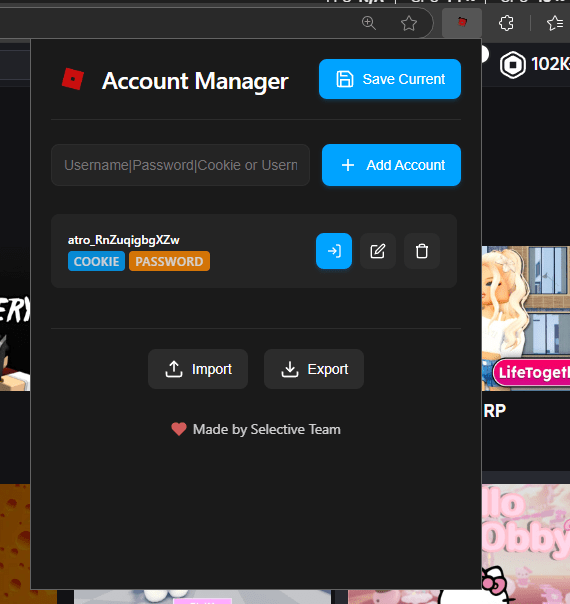
Task: Click the COOKIE badge
Action: 96,261
